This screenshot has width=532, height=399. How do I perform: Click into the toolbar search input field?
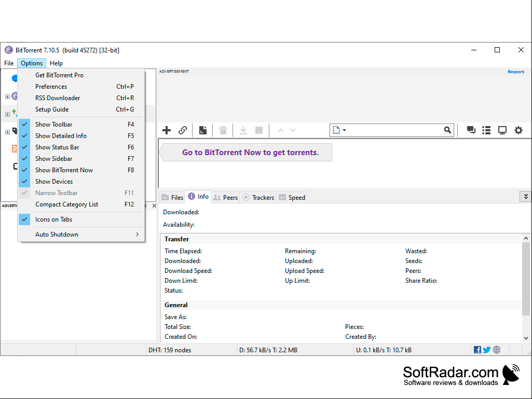click(395, 130)
